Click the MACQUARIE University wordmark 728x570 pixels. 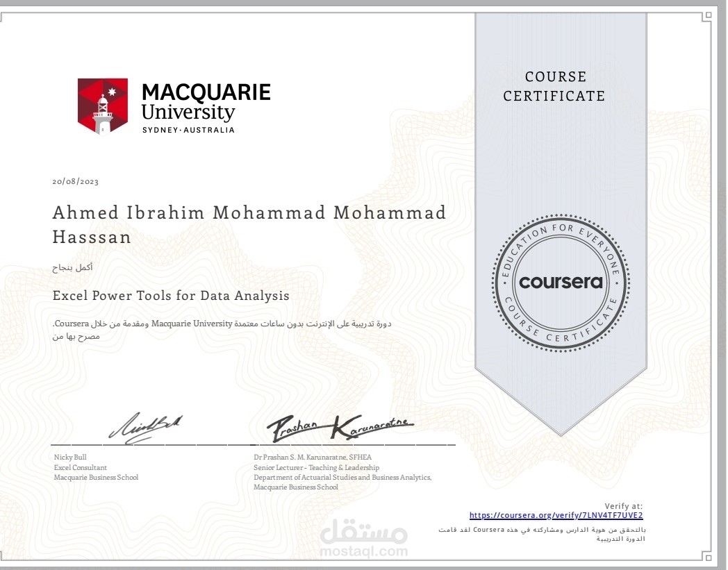tap(206, 102)
